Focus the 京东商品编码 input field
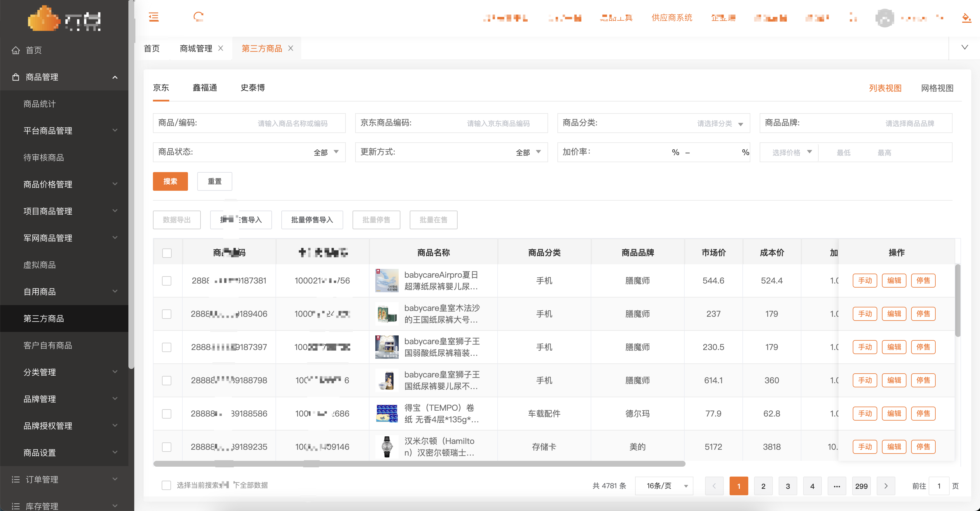Viewport: 980px width, 511px height. 451,123
